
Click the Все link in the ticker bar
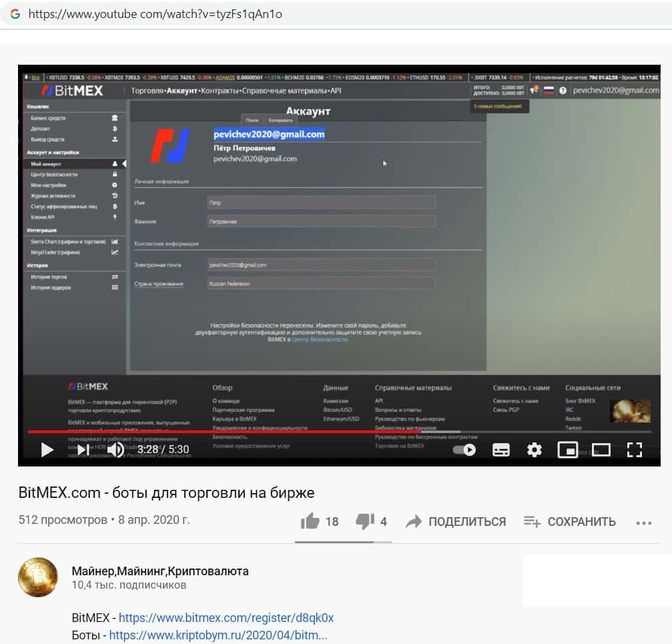[x=36, y=77]
